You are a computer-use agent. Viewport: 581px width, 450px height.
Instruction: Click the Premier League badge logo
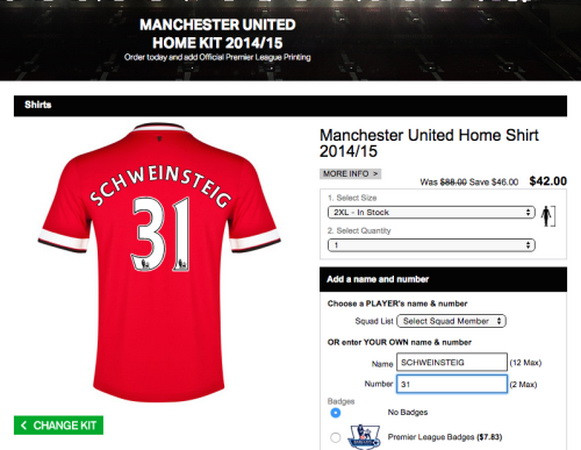coord(364,437)
